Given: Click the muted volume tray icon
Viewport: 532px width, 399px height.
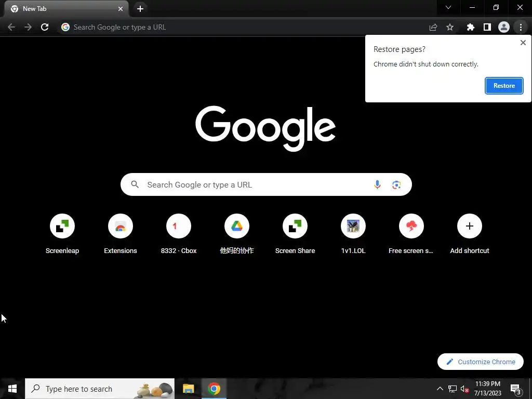Looking at the screenshot, I should pyautogui.click(x=465, y=389).
